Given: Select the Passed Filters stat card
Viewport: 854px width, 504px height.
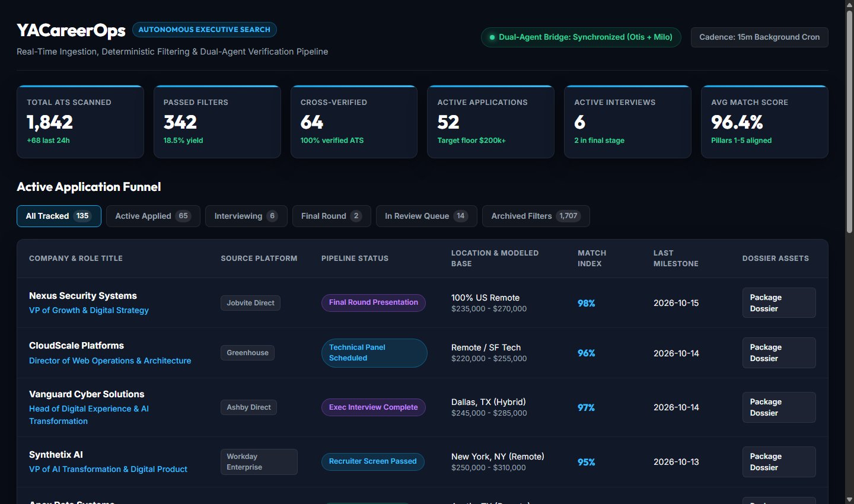Looking at the screenshot, I should click(217, 122).
